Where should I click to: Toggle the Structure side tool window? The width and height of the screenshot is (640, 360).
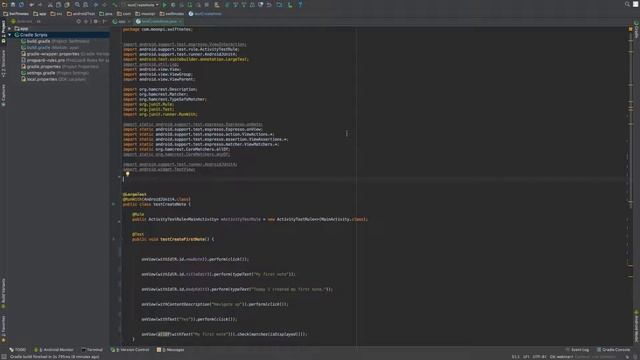pyautogui.click(x=3, y=63)
